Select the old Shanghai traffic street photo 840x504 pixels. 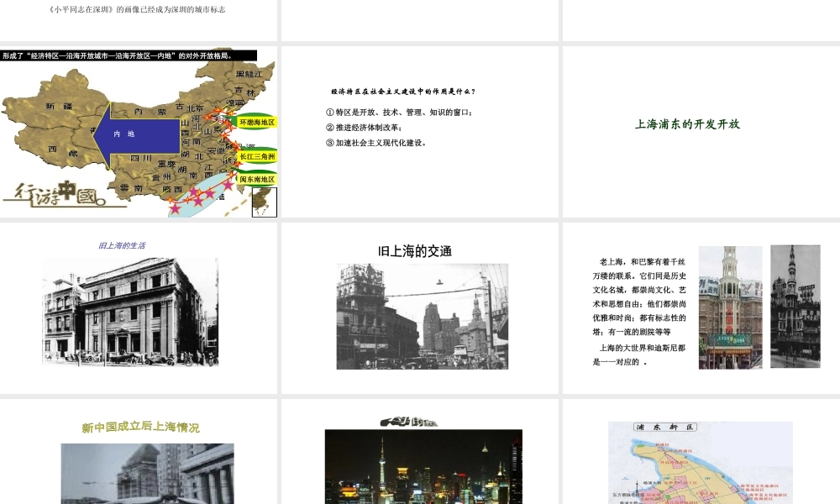tap(422, 316)
